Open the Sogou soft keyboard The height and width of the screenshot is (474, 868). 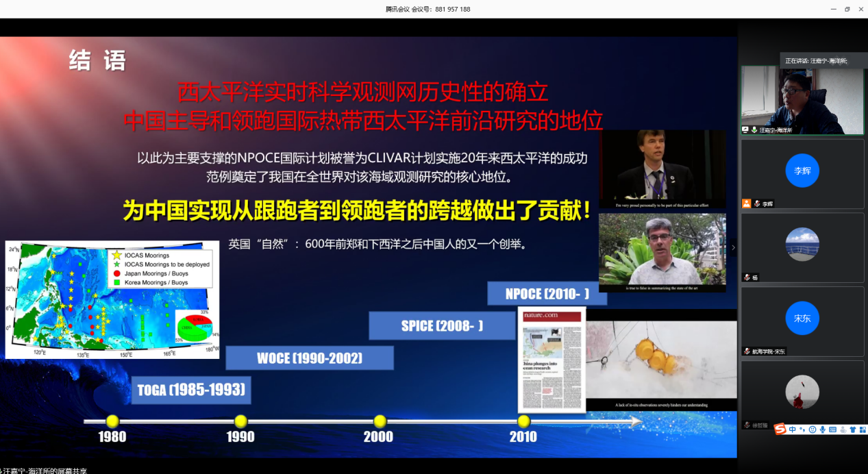tap(832, 429)
